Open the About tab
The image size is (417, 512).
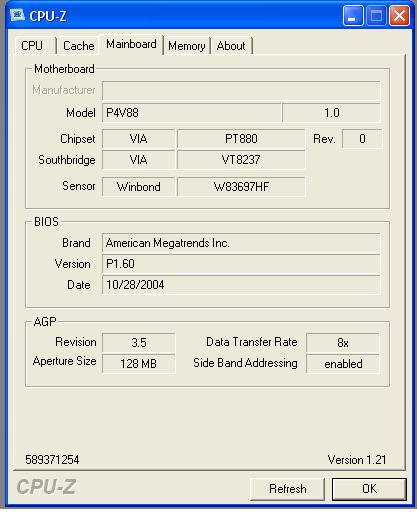(231, 46)
